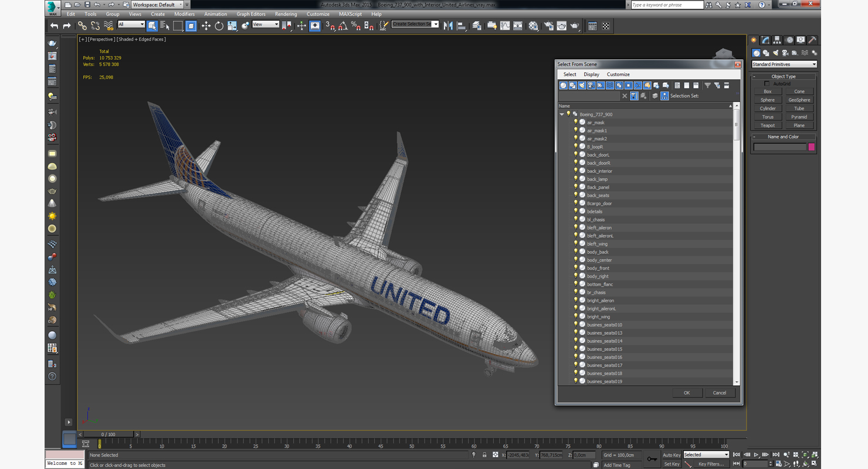Screen dimensions: 868x469
Task: Toggle Display Cameras filter in dialog
Action: (591, 86)
